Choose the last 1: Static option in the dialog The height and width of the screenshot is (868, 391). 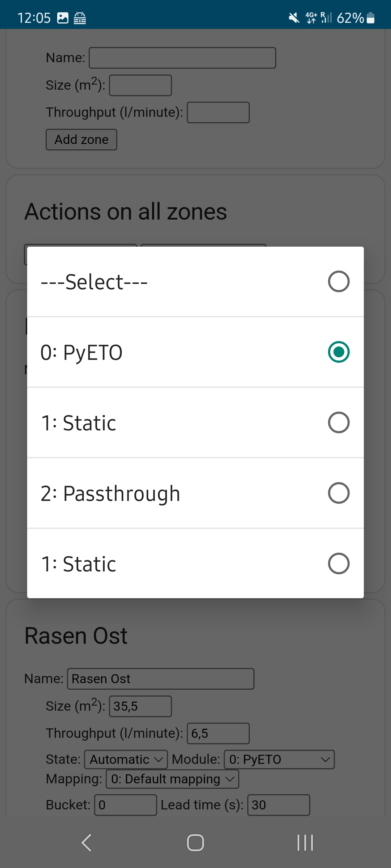point(195,563)
